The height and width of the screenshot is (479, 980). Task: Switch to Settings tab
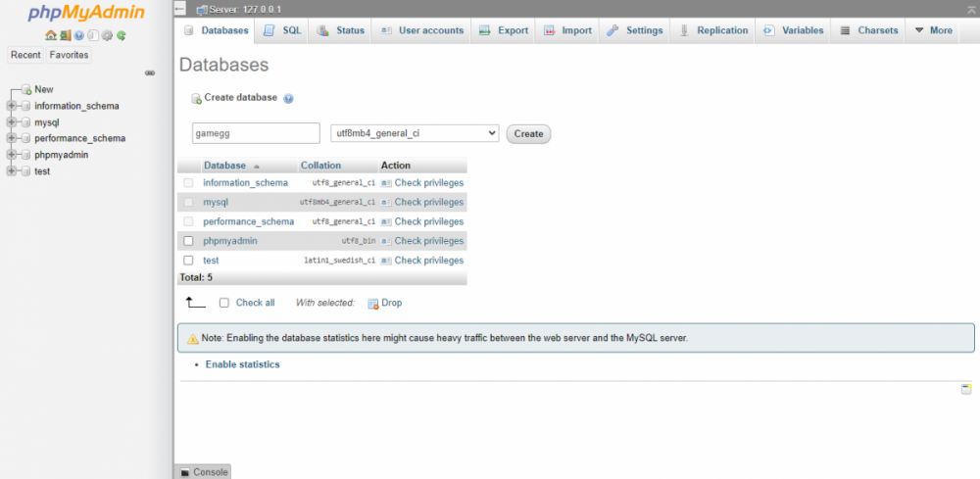click(635, 30)
